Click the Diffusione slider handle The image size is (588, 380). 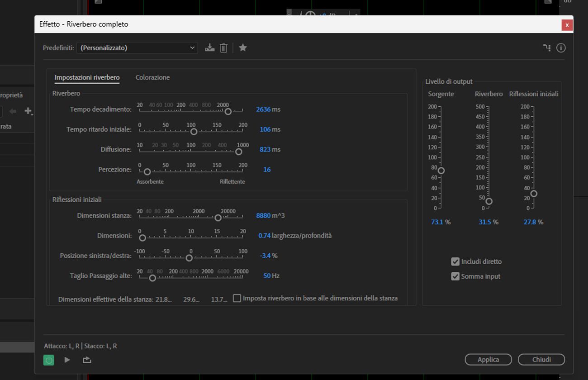239,152
